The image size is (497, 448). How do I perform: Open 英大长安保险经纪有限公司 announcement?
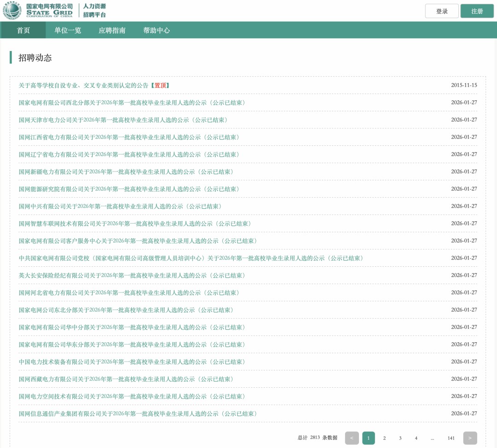pyautogui.click(x=132, y=276)
